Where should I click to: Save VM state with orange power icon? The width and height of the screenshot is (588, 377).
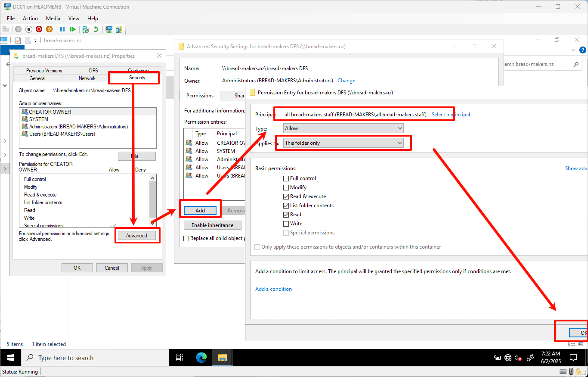point(49,29)
